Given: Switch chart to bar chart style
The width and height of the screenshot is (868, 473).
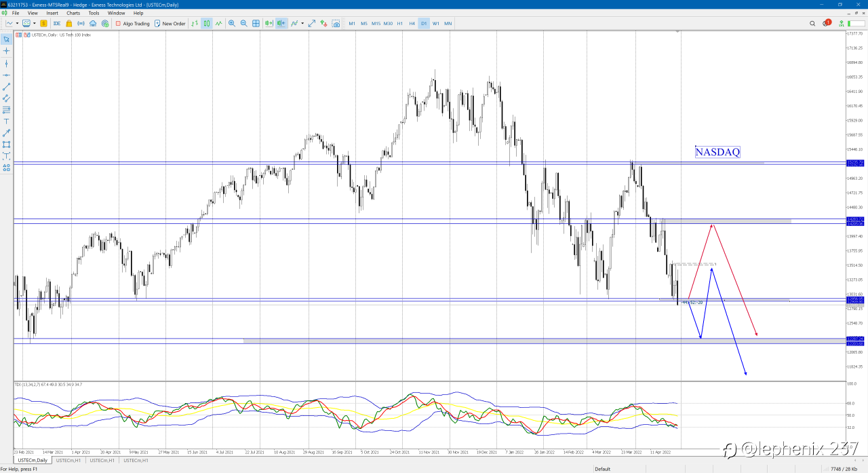Looking at the screenshot, I should 195,23.
